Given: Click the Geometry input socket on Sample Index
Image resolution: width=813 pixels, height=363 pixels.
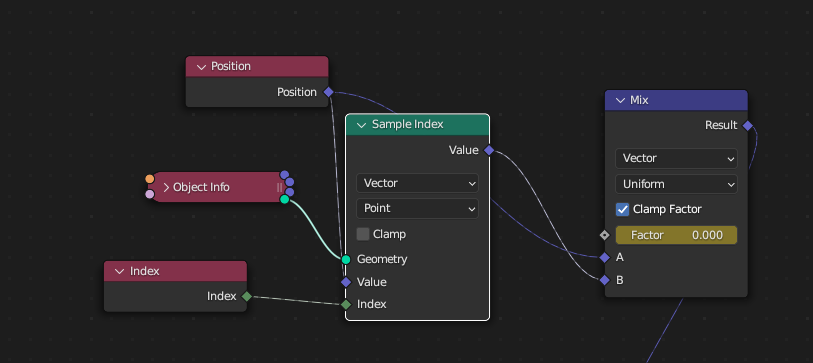Looking at the screenshot, I should coord(346,259).
